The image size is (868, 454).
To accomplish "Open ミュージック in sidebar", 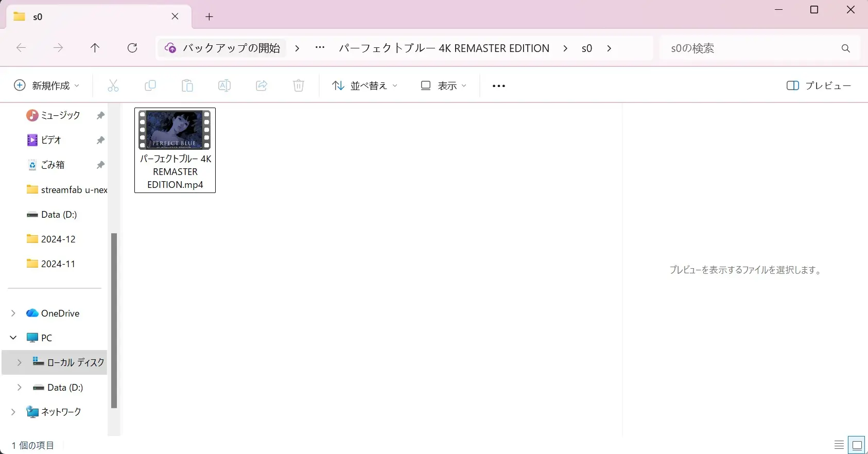I will click(x=54, y=115).
